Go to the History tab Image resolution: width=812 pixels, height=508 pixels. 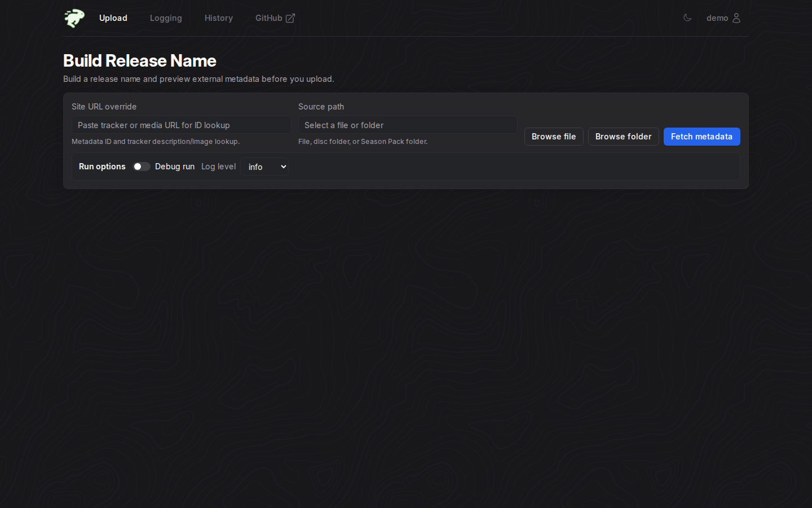[219, 18]
